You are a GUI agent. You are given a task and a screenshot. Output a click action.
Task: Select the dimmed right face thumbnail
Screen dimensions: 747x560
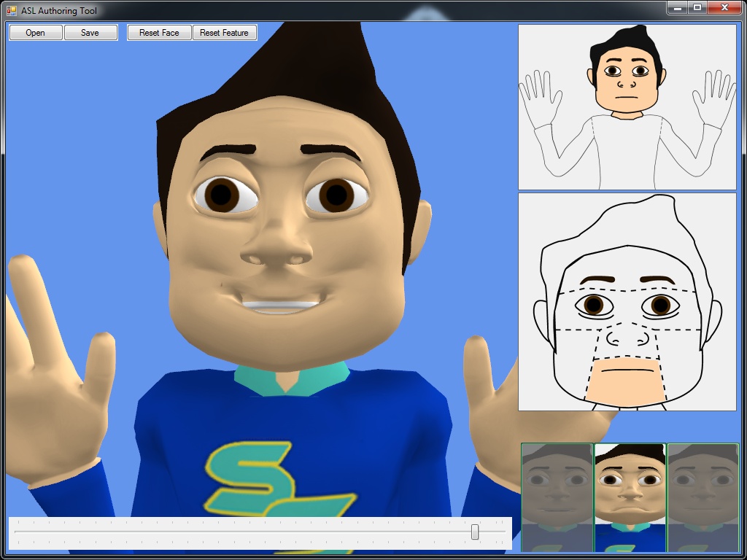pos(703,497)
